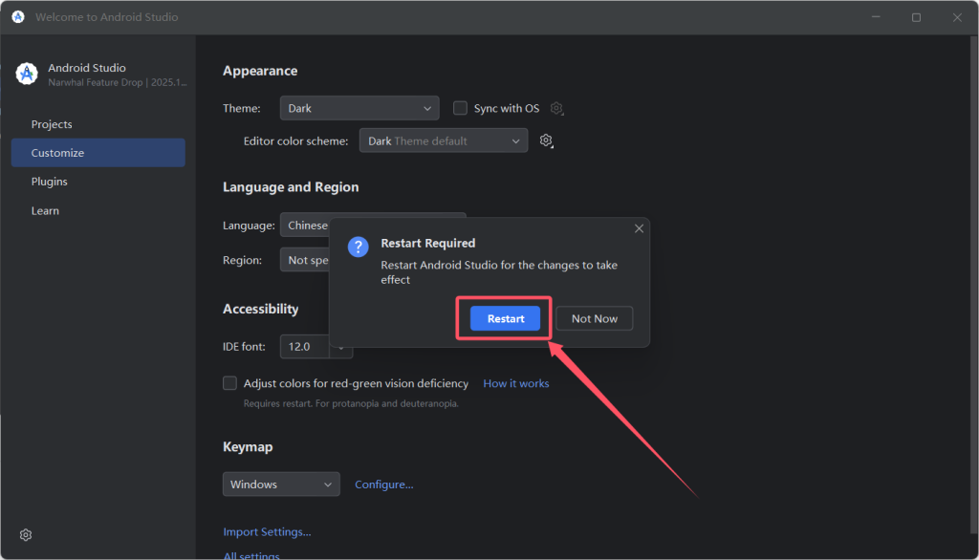Click the IDE font size field showing 12.0

tap(305, 347)
